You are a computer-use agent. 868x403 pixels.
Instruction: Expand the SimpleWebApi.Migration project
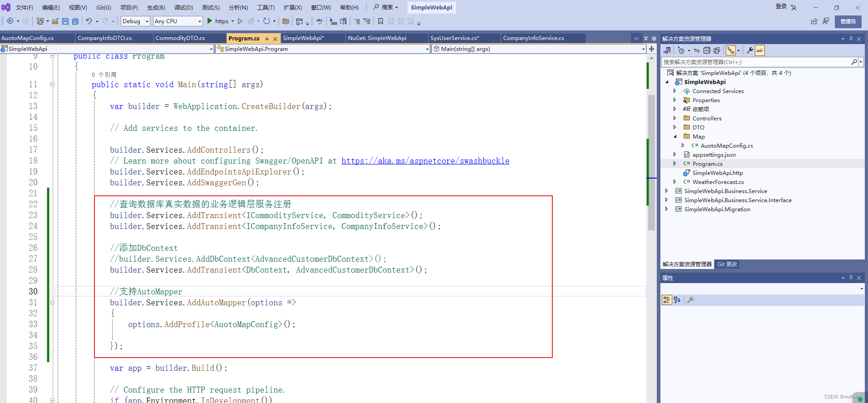click(667, 209)
